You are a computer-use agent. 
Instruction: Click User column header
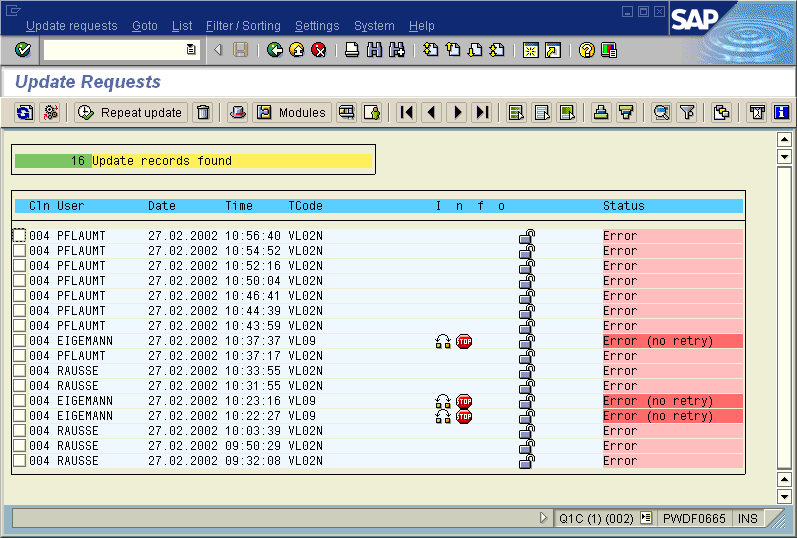70,206
